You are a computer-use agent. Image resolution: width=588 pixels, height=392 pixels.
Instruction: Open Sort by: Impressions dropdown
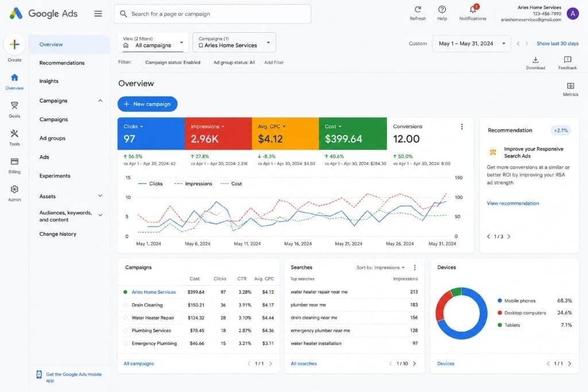381,268
